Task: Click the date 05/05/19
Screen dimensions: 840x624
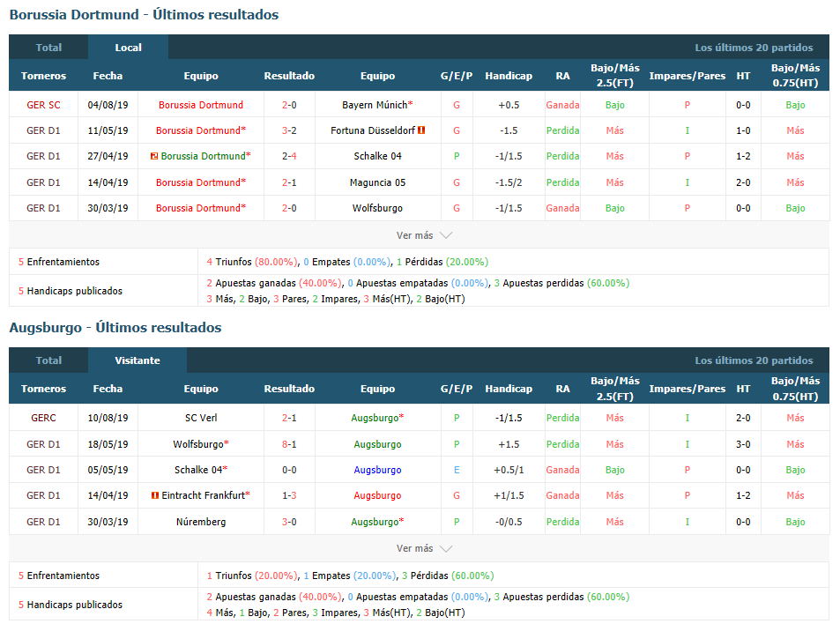Action: (x=108, y=470)
